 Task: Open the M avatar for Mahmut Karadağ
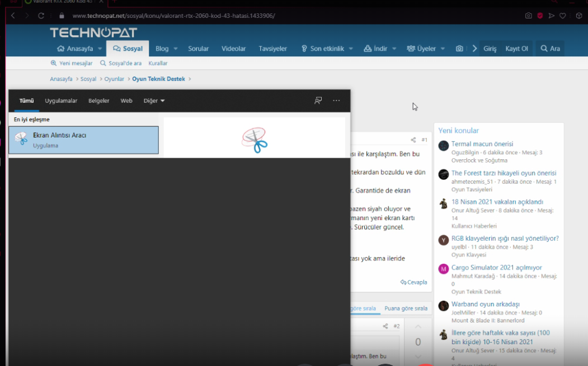pos(444,269)
